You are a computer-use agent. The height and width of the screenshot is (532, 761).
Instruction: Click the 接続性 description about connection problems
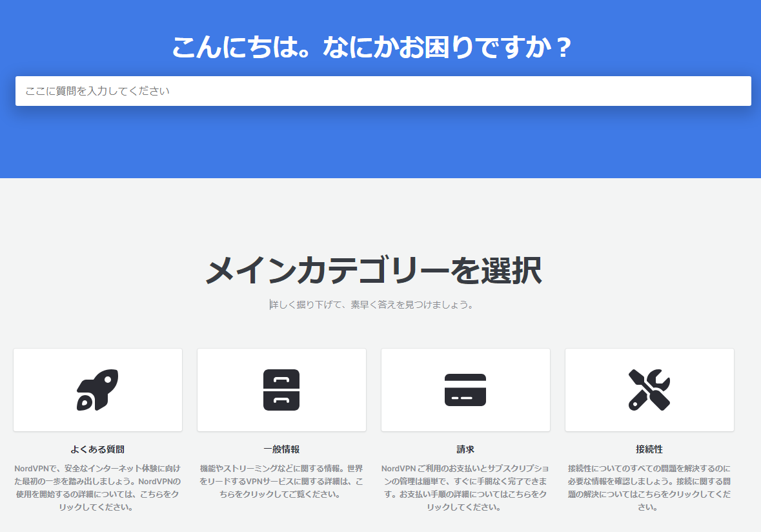[649, 487]
